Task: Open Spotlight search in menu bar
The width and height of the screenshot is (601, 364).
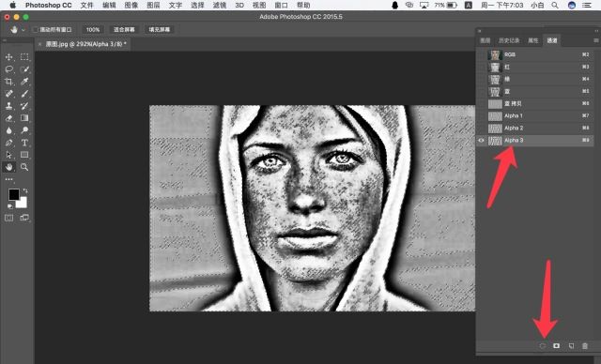Action: [555, 6]
